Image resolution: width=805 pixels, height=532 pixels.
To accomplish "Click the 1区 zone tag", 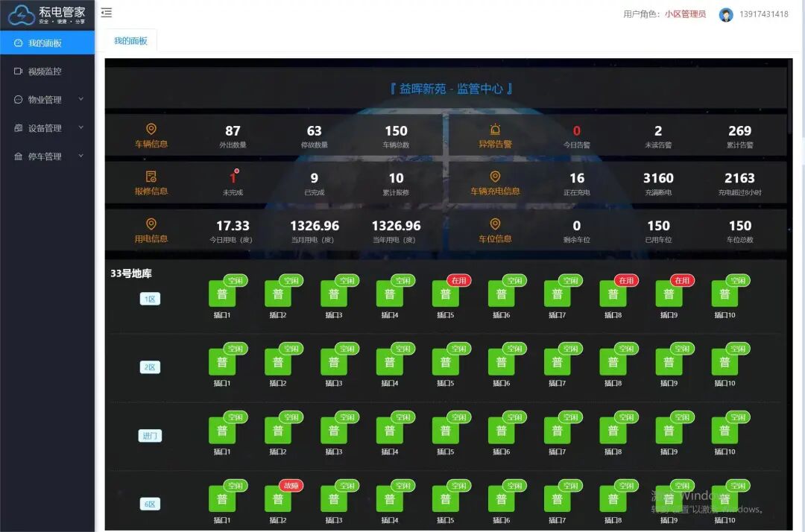I will click(150, 299).
